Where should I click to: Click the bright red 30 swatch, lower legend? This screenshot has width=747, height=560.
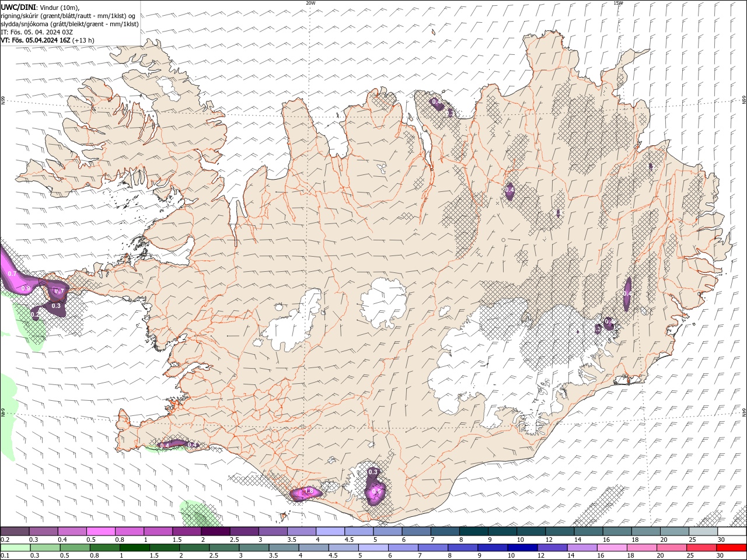point(731,548)
